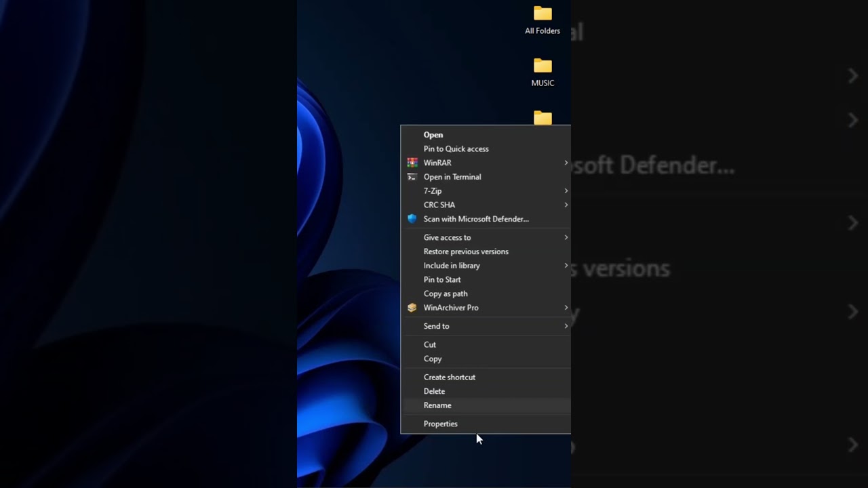The image size is (868, 488).
Task: Click the WinArchiver Pro box icon
Action: (412, 308)
